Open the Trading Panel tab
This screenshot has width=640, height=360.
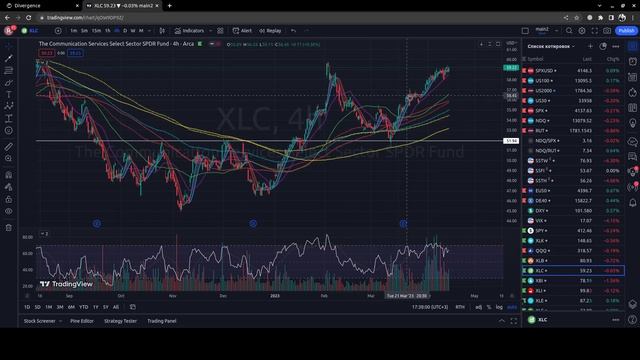(x=162, y=321)
